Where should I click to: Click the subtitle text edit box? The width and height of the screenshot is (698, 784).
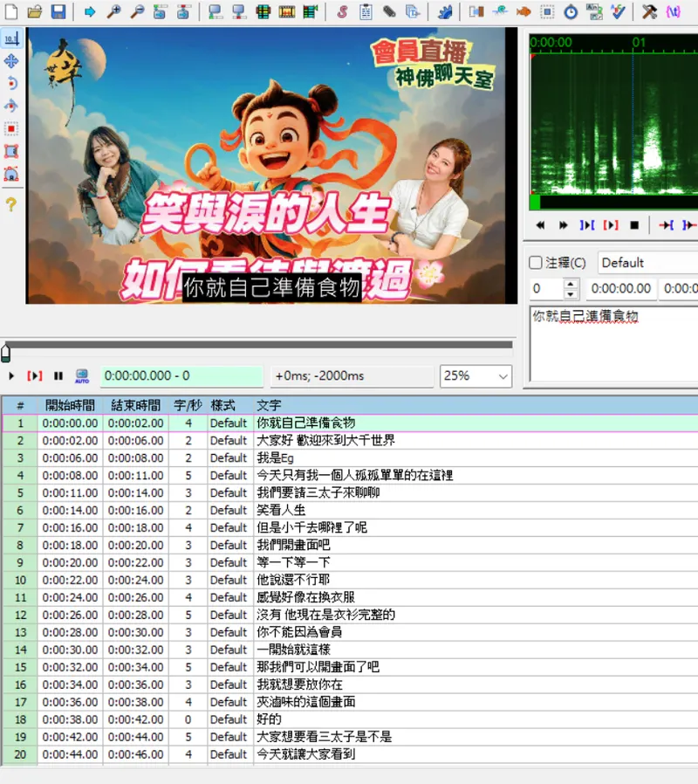click(x=614, y=345)
